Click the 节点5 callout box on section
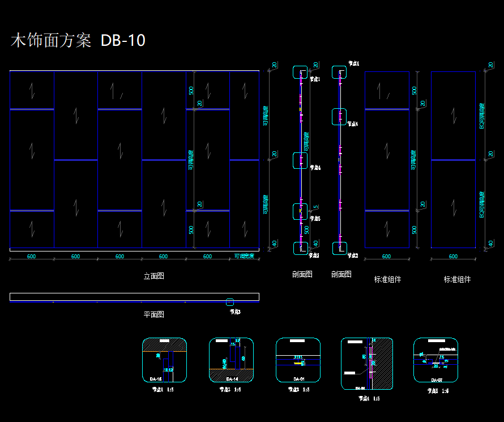The width and height of the screenshot is (504, 422). (x=300, y=211)
